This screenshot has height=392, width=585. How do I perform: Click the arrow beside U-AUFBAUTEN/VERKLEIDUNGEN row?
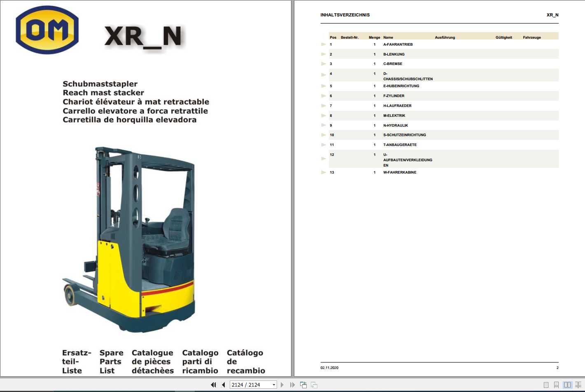tap(324, 158)
